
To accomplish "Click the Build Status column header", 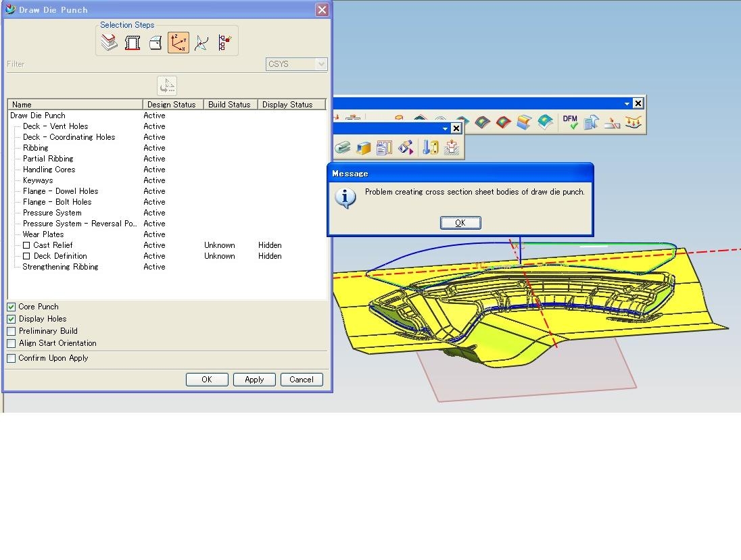I will point(231,105).
